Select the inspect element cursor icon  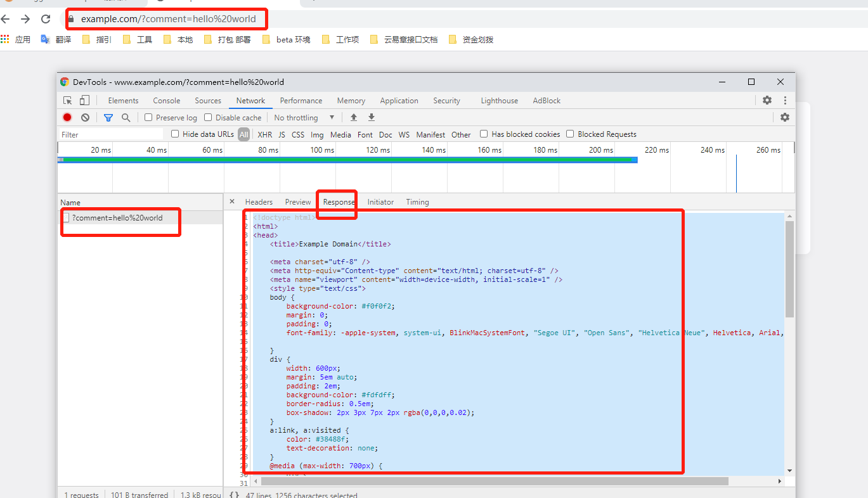pos(68,100)
